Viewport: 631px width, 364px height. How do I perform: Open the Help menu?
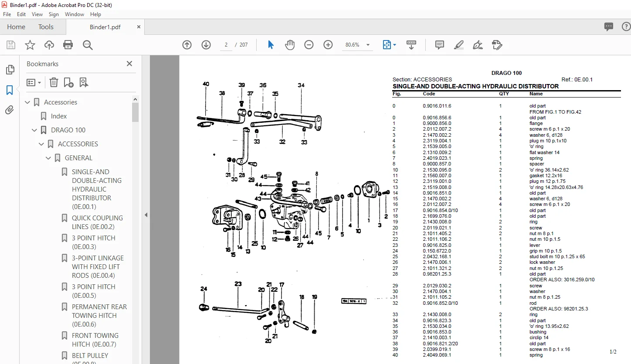point(95,14)
